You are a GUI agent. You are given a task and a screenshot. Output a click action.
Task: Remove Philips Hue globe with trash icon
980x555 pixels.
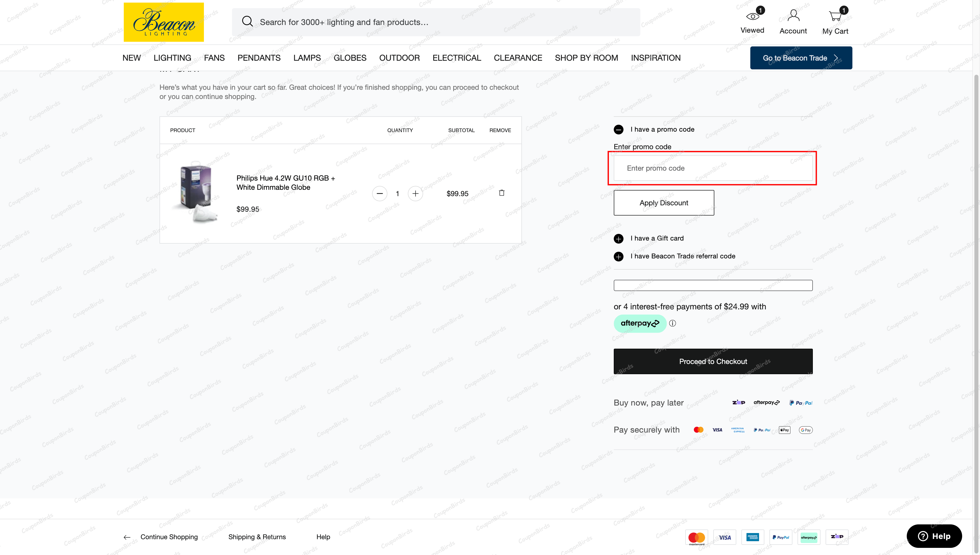tap(501, 193)
